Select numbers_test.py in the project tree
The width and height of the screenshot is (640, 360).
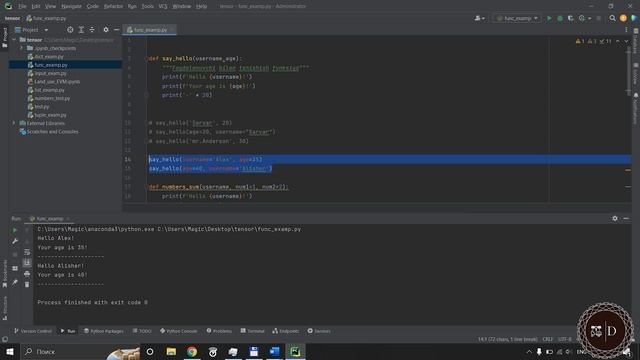52,98
